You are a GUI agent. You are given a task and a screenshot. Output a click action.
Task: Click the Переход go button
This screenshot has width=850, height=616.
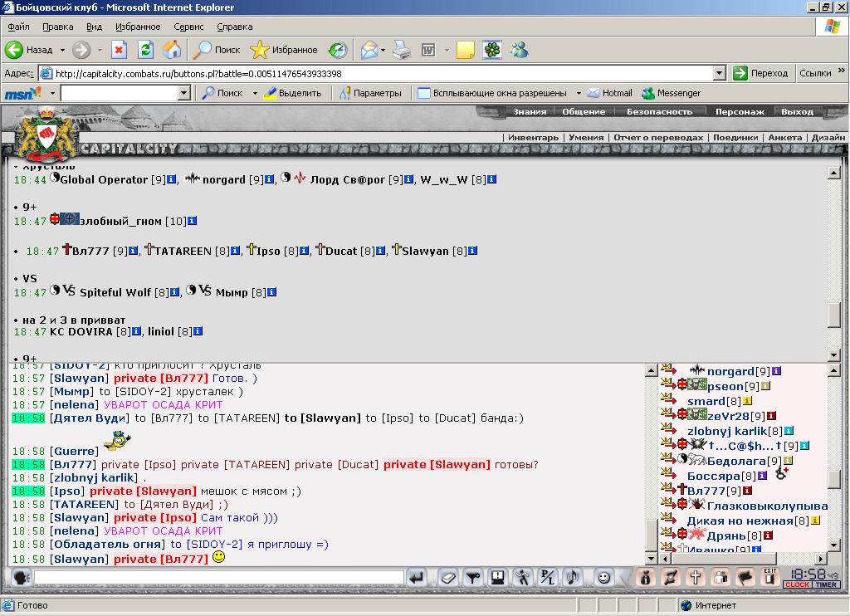tap(762, 73)
